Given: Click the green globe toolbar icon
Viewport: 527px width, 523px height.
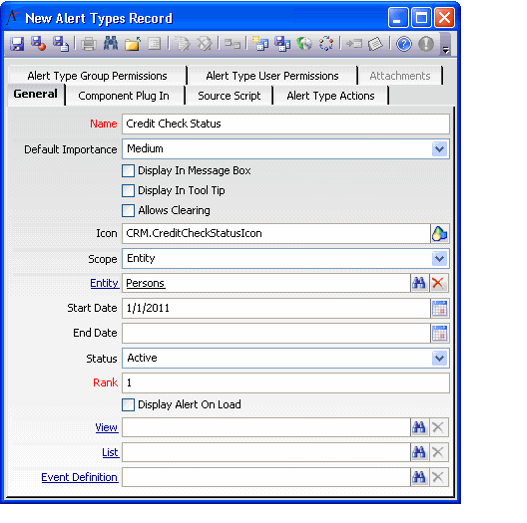Looking at the screenshot, I should tap(304, 44).
